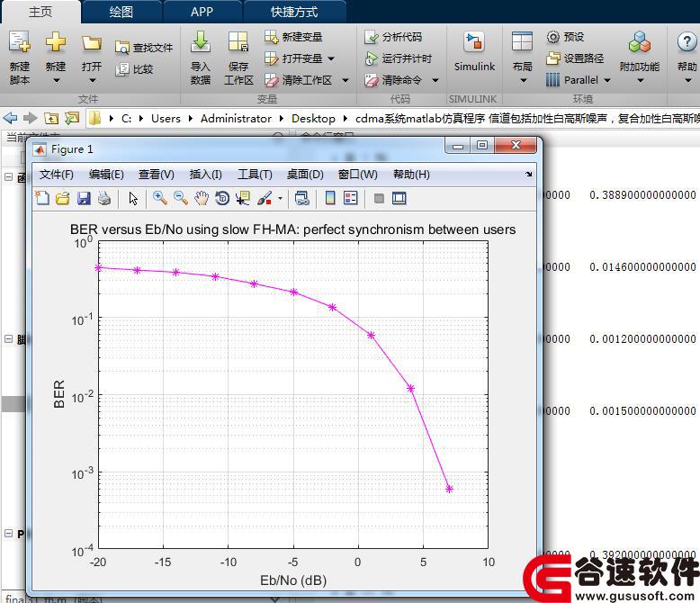Click Desktop in the address path
Screen dimensions: 700x603
pos(313,119)
